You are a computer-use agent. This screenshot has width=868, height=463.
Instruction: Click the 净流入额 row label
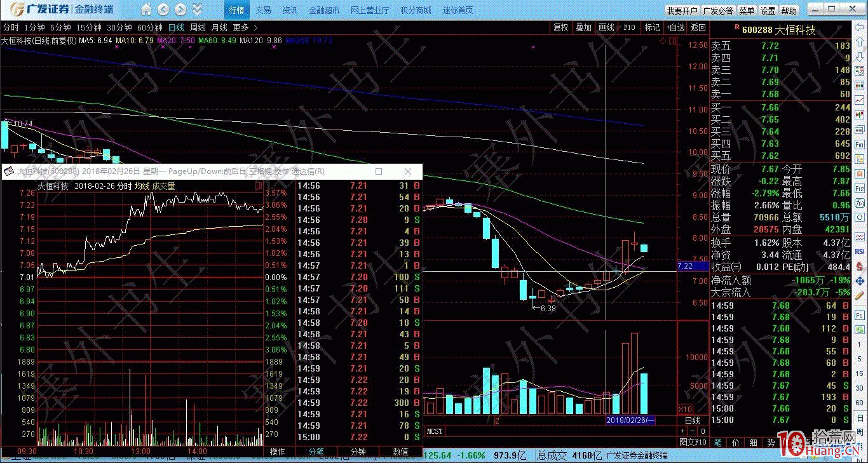coord(731,280)
